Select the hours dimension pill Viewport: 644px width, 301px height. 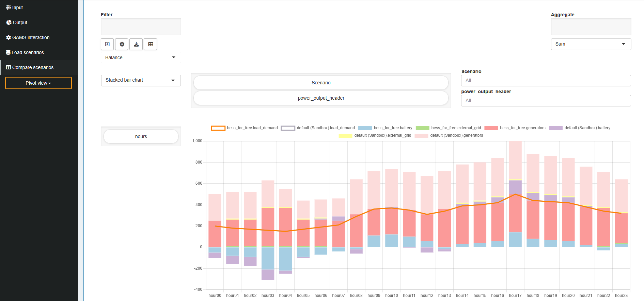[x=141, y=136]
